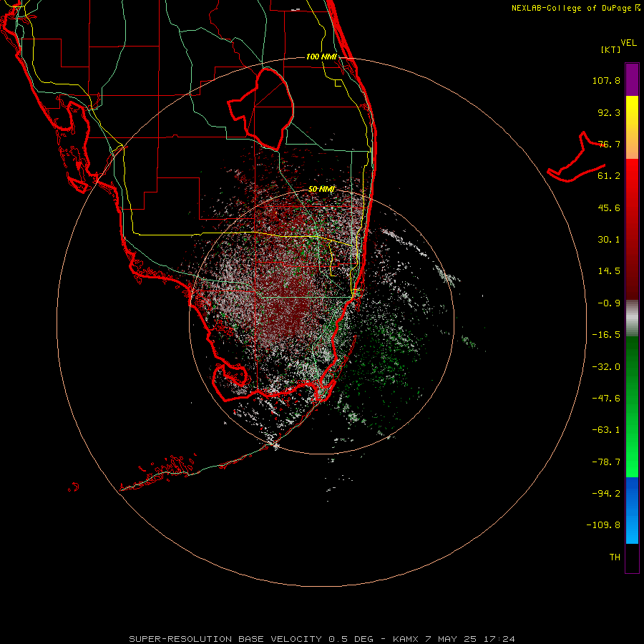
Task: Pick the black TH segment of the color bar
Action: [x=632, y=557]
